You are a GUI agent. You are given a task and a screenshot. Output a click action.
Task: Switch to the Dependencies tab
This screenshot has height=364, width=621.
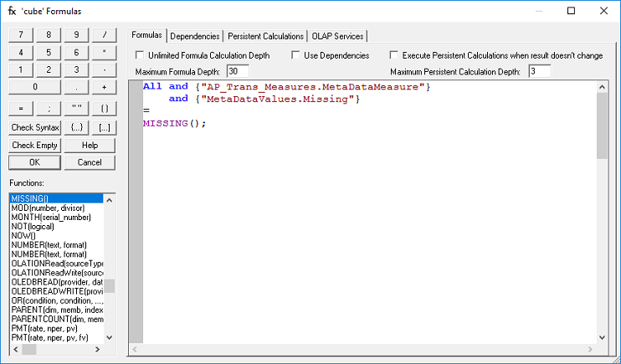[195, 37]
